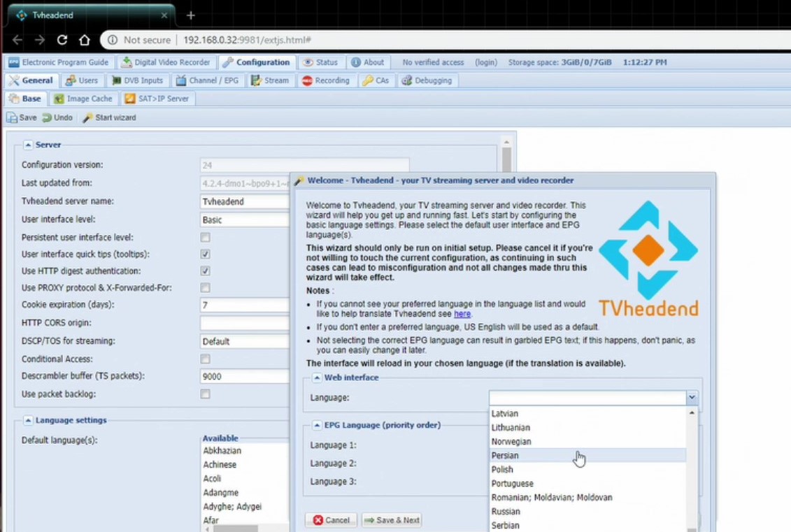Select the General configuration tab
The width and height of the screenshot is (791, 532).
(31, 80)
